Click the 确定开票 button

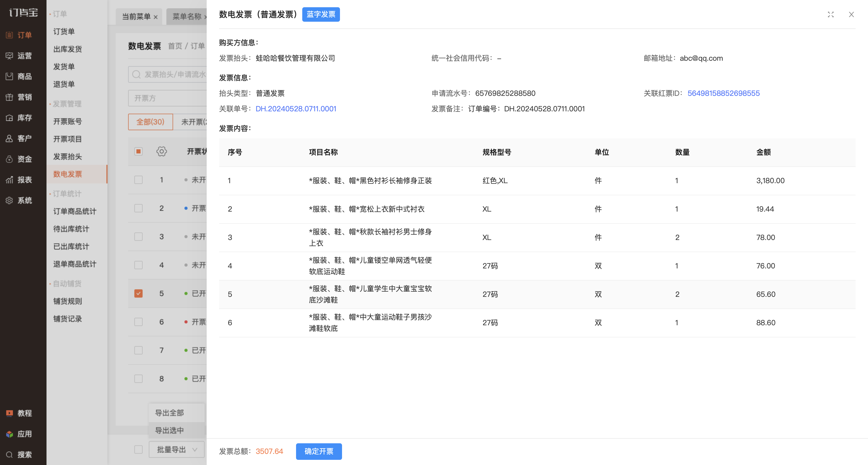[319, 451]
